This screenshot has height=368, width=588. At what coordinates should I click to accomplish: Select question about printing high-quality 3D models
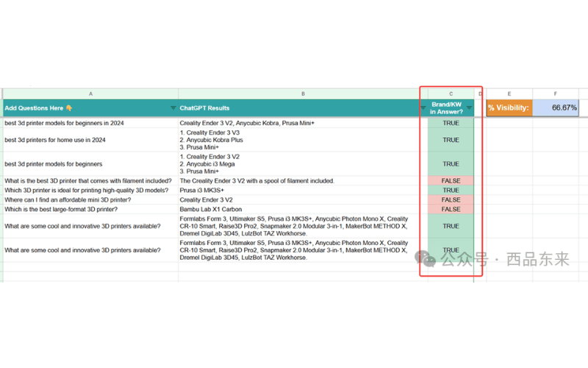pos(90,191)
